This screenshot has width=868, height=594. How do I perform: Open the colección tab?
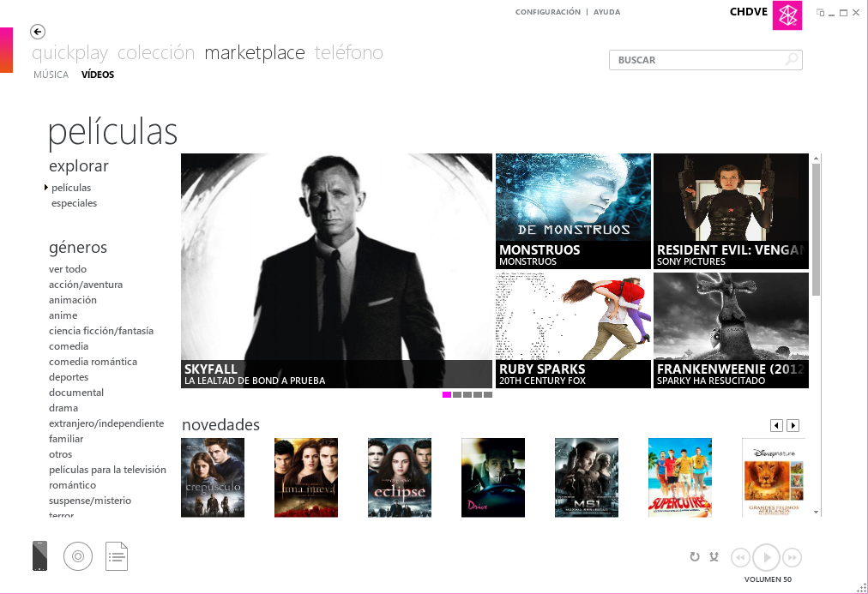(156, 52)
